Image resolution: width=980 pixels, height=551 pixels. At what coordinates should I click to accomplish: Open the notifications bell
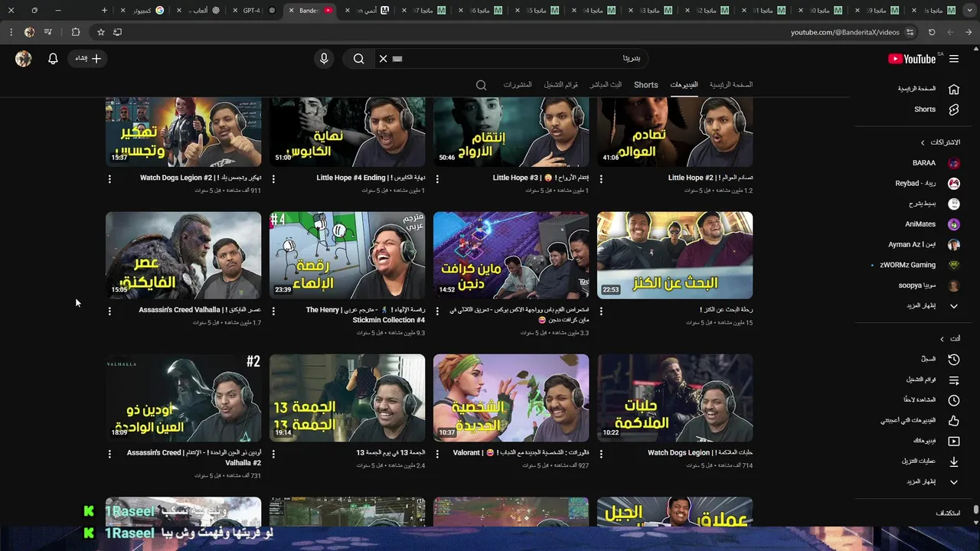[53, 59]
